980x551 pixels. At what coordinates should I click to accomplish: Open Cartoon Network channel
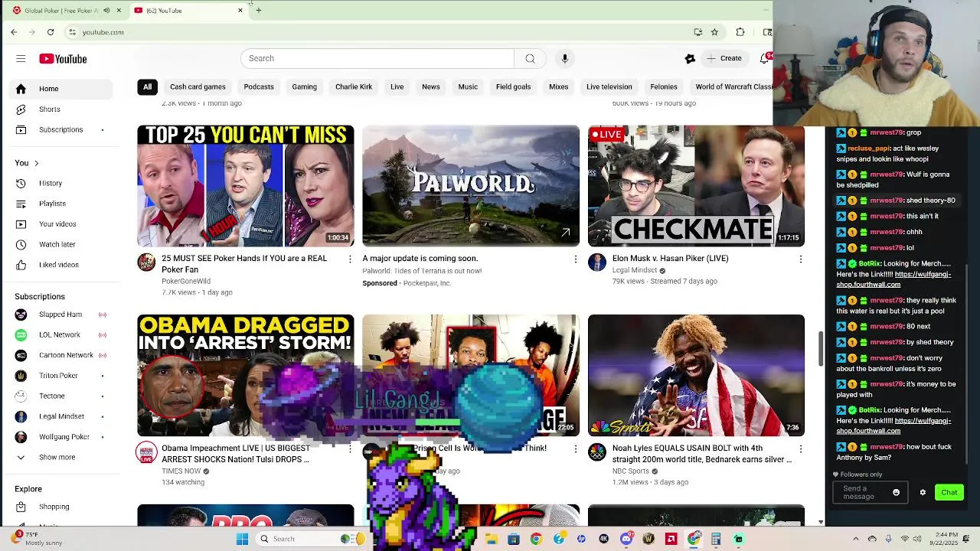pos(59,355)
